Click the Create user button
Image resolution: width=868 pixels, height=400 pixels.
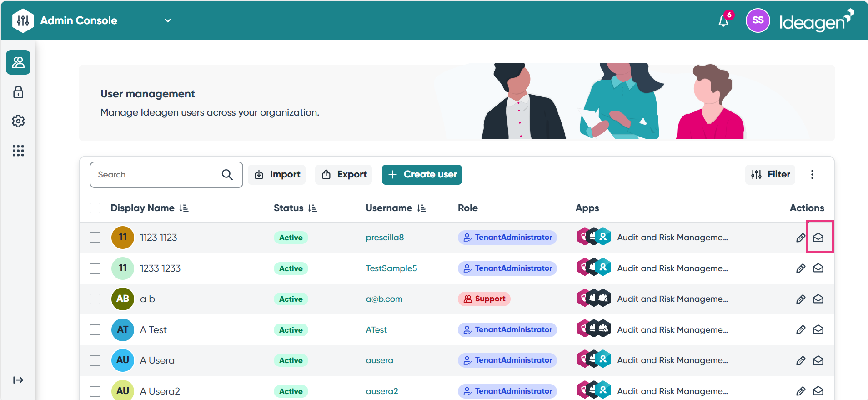[x=422, y=175]
